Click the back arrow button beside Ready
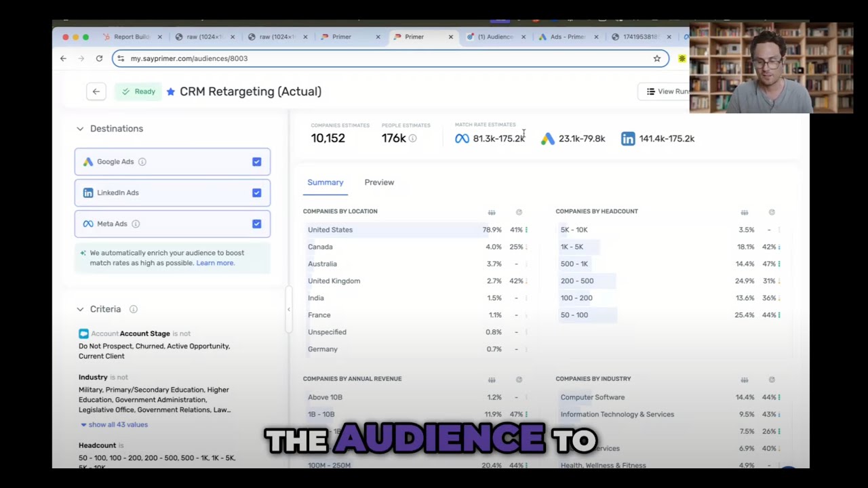The width and height of the screenshot is (868, 488). pyautogui.click(x=96, y=91)
